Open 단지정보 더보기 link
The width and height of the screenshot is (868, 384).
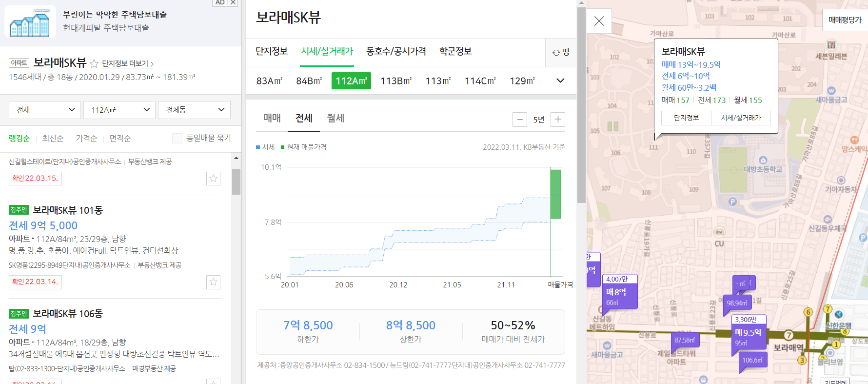128,64
